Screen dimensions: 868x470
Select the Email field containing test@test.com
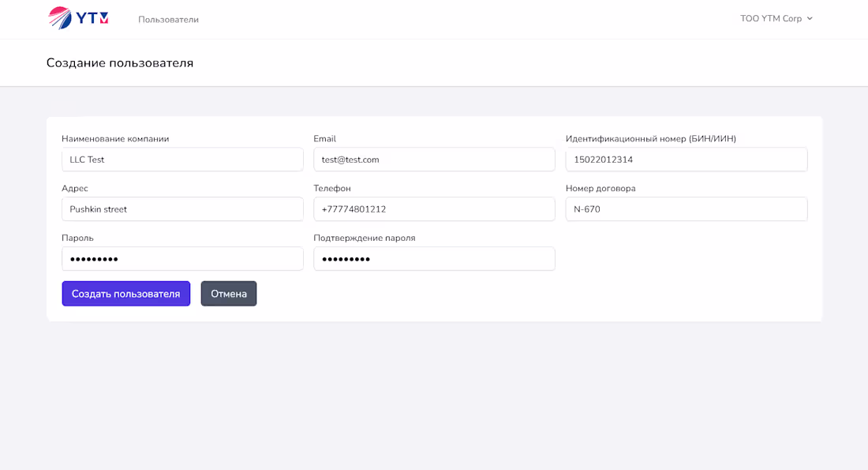(434, 159)
